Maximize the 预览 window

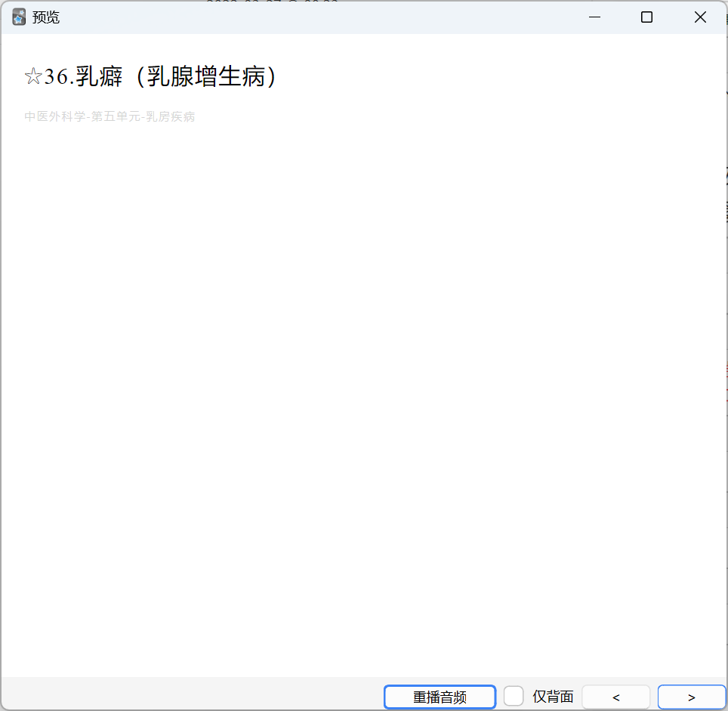point(646,17)
